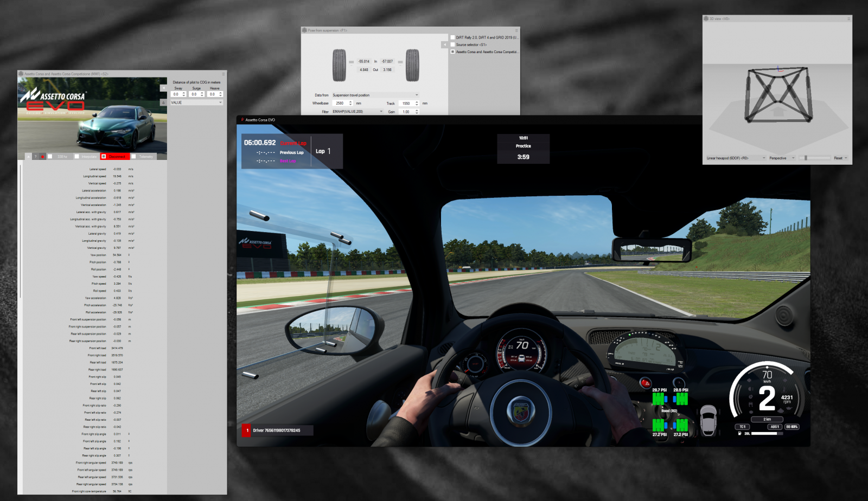Increase Sway value with stepper
Viewport: 868px width, 501px height.
pyautogui.click(x=184, y=93)
